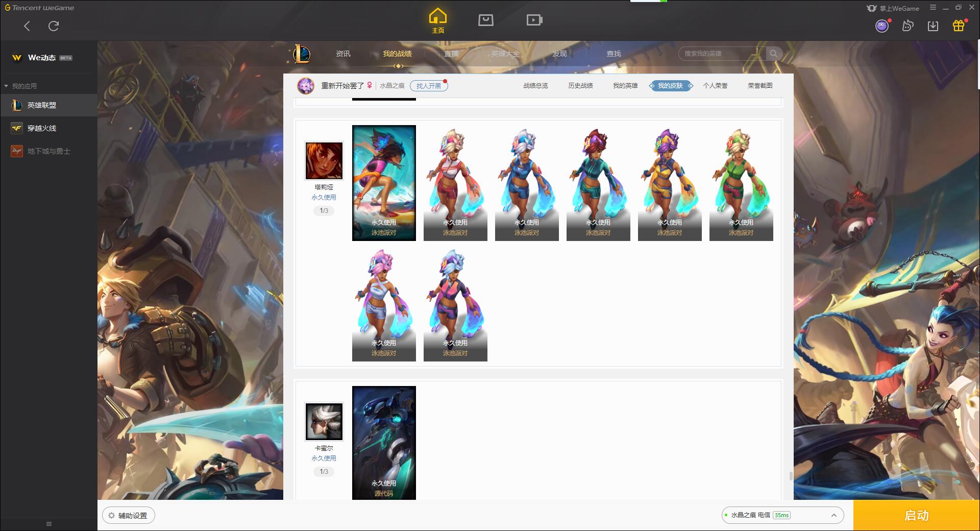Image resolution: width=980 pixels, height=531 pixels.
Task: Switch to 战绩总览 sub-tab
Action: (535, 86)
